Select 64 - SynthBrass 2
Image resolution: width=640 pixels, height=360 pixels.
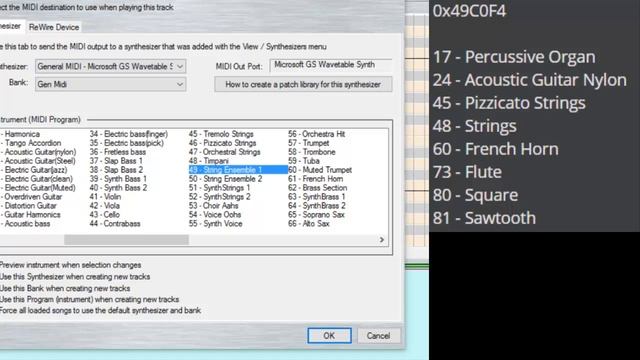point(317,206)
